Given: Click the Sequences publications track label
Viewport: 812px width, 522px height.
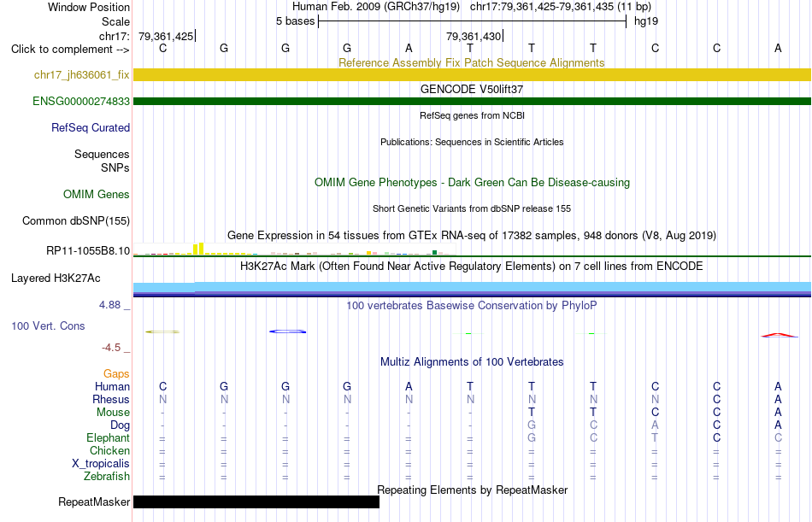Looking at the screenshot, I should (x=102, y=155).
